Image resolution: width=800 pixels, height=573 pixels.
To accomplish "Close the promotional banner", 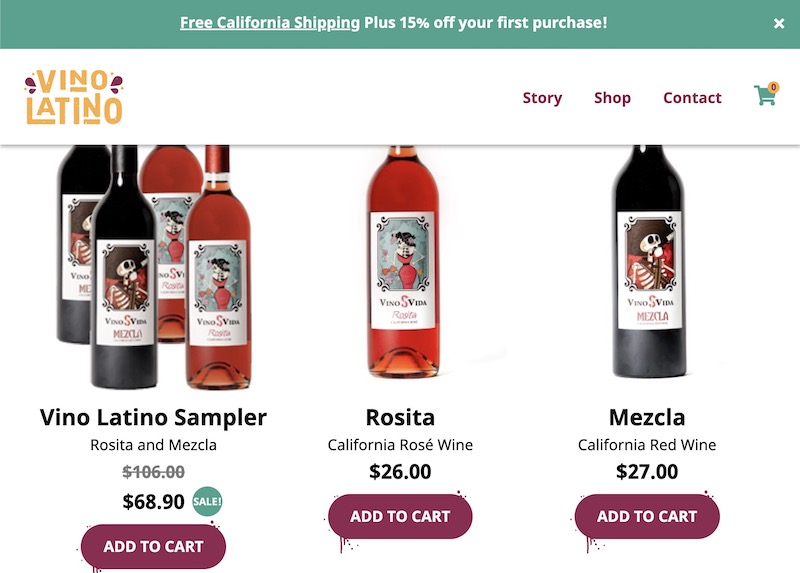I will [779, 23].
